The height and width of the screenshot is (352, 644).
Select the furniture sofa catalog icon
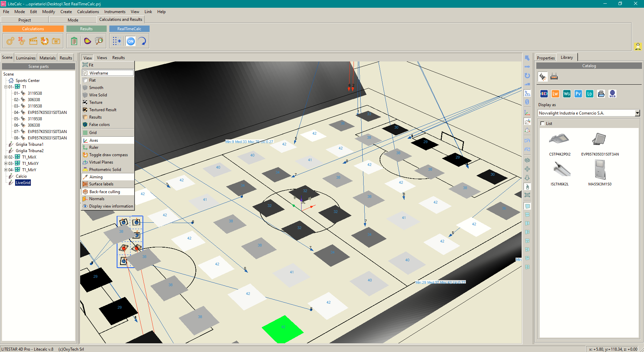pos(554,77)
